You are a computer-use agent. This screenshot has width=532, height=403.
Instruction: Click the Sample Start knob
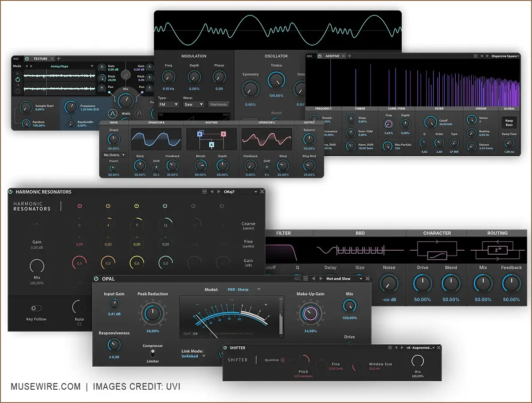[26, 106]
